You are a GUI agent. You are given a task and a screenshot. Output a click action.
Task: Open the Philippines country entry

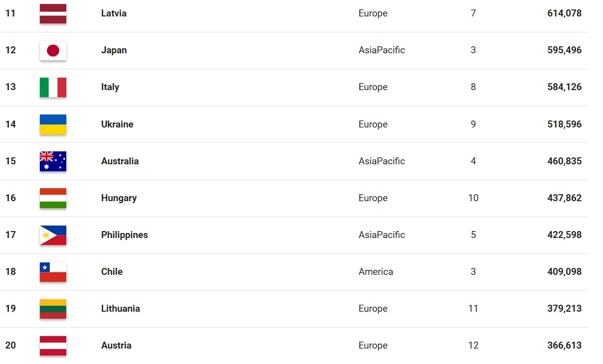[x=124, y=235]
